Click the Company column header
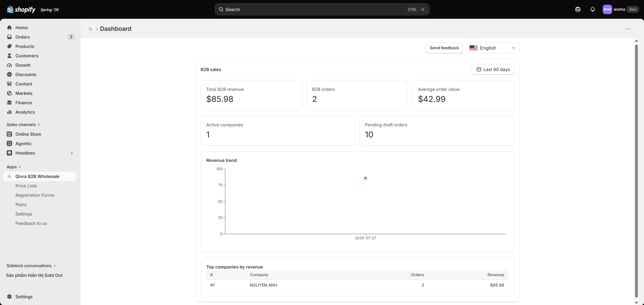 259,275
